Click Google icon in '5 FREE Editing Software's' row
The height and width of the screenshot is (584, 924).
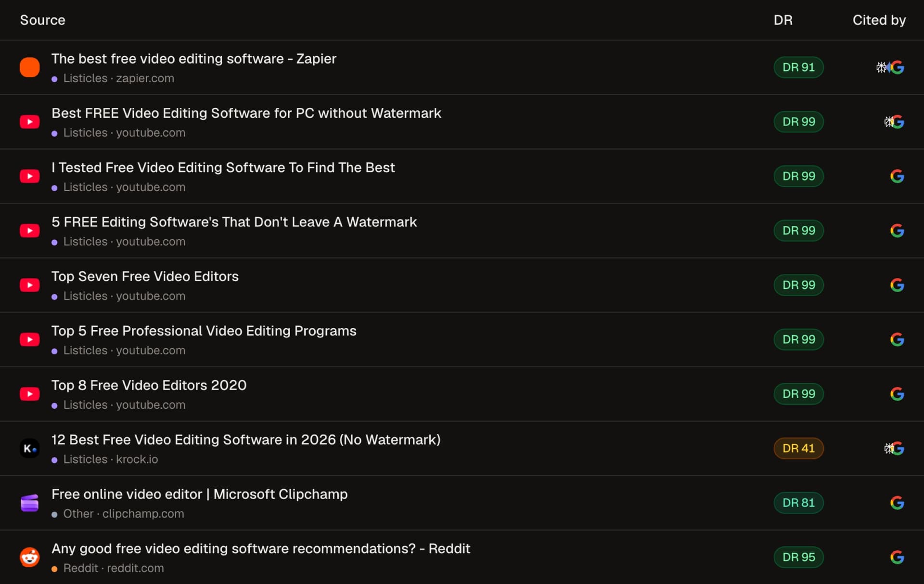coord(897,231)
